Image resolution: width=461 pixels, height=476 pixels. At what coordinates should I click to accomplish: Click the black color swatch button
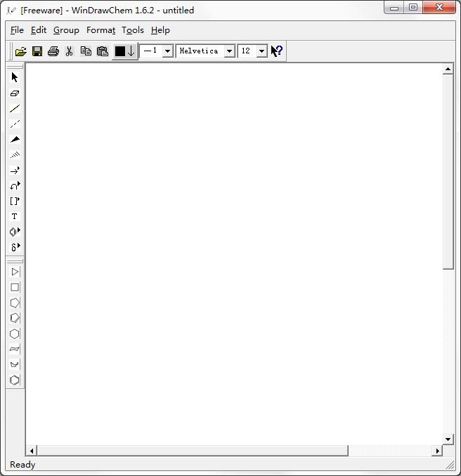point(125,51)
